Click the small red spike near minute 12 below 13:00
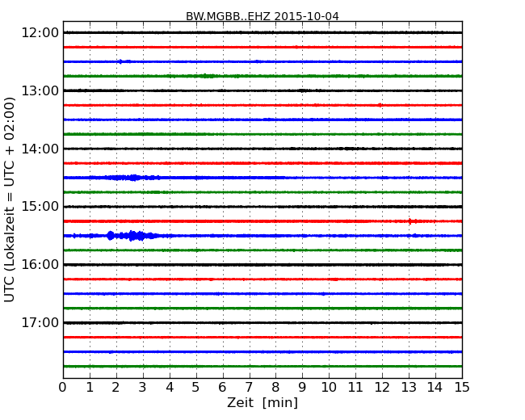Image resolution: width=525 pixels, height=420 pixels. (x=380, y=105)
